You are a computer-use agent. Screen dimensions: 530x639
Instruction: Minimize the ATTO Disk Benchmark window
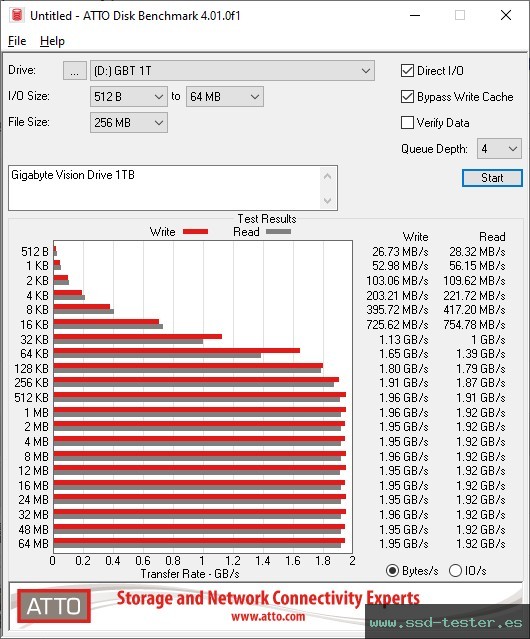415,15
